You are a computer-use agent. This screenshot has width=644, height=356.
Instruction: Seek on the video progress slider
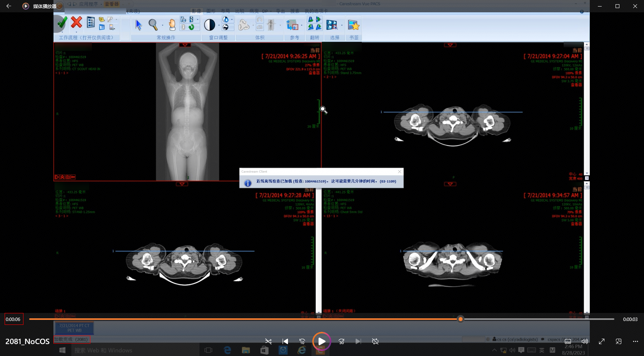(x=322, y=319)
